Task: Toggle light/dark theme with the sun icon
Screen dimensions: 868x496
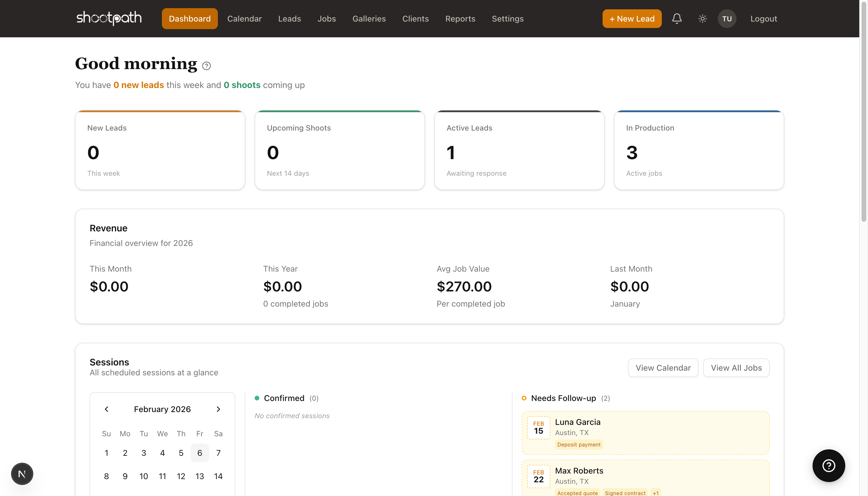Action: pos(702,18)
